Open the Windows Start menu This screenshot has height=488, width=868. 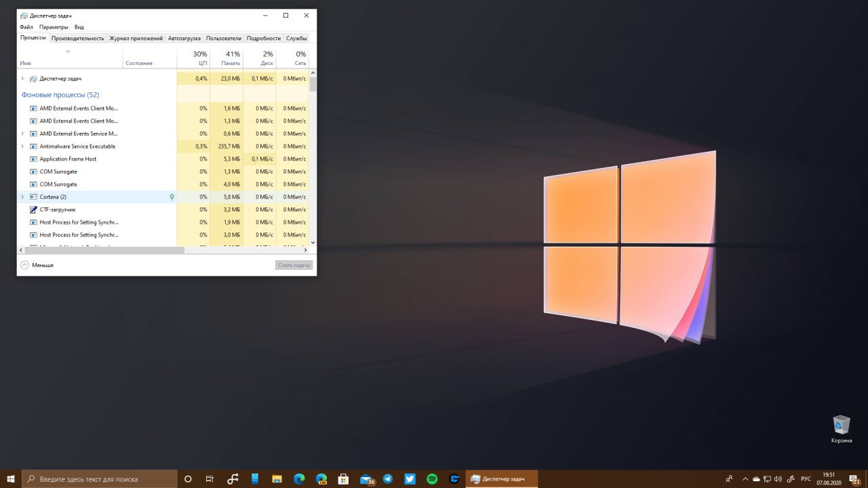pos(11,479)
